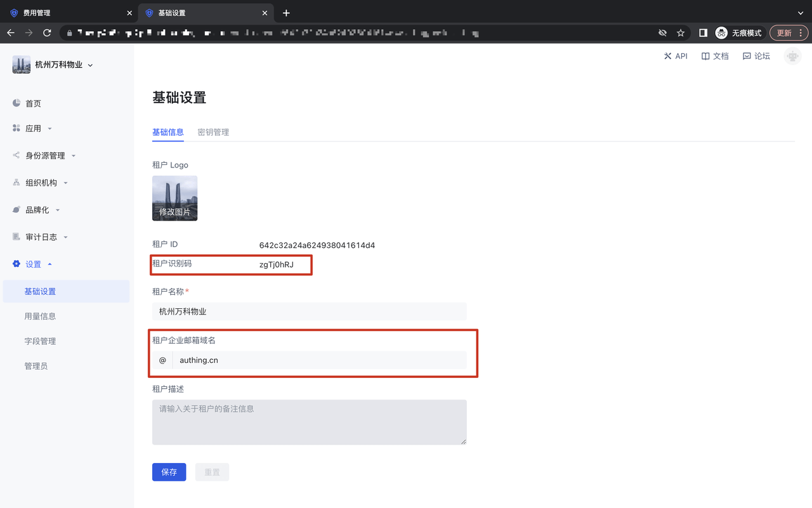Open the 文档 docs link
The width and height of the screenshot is (812, 508).
[715, 56]
